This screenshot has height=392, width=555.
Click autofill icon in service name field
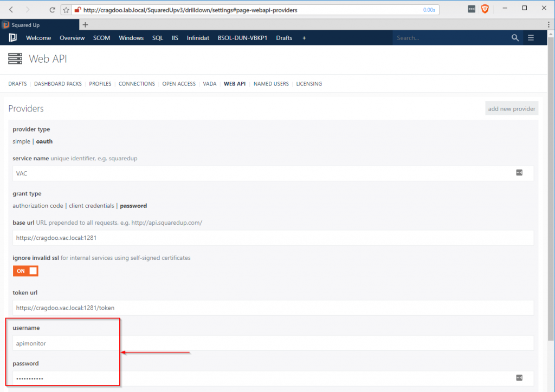(519, 173)
